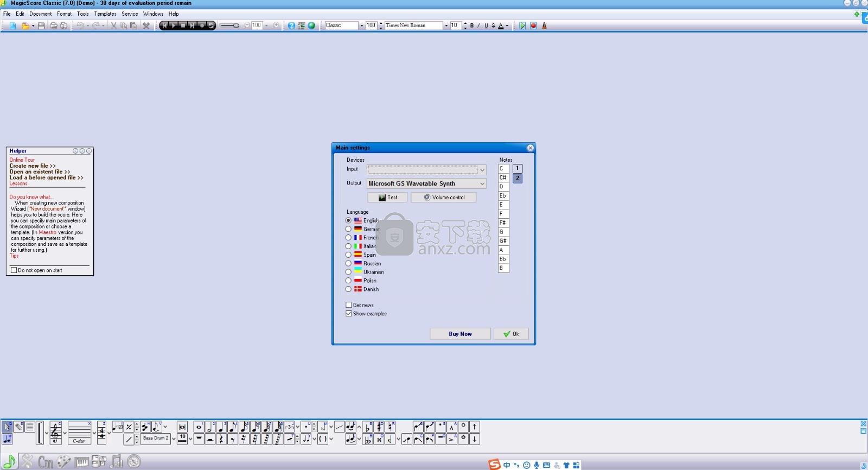Select the sharp accidental tool
The image size is (868, 470).
[x=379, y=427]
